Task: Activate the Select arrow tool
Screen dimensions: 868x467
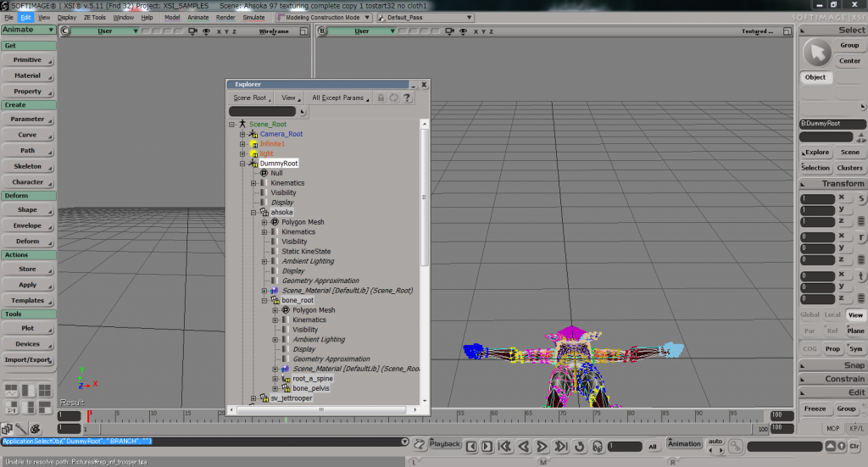Action: coord(816,53)
